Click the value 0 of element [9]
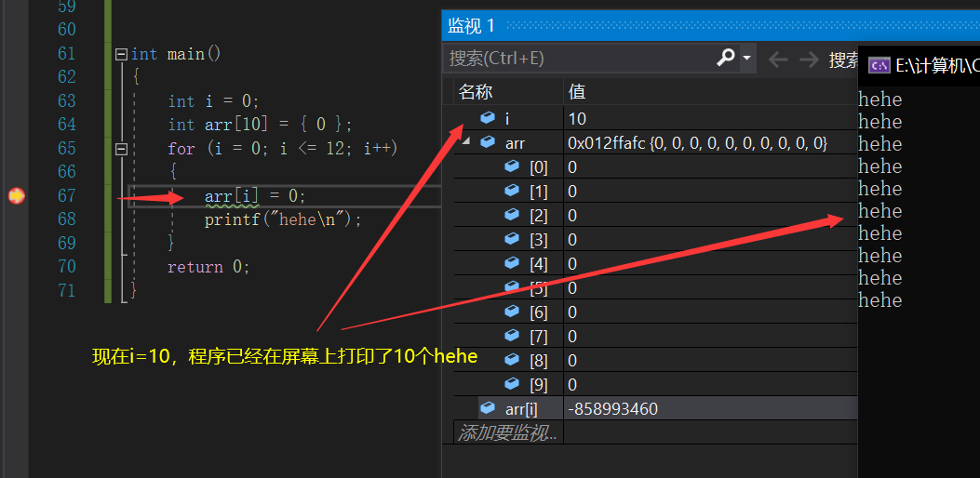980x478 pixels. pyautogui.click(x=572, y=384)
